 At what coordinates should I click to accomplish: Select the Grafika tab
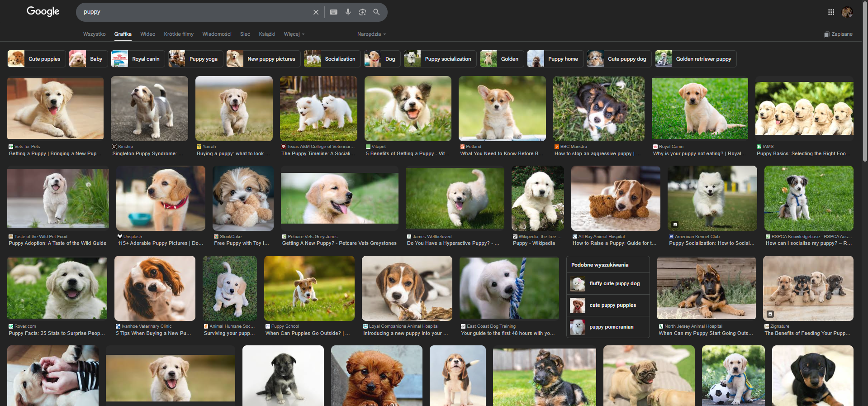pyautogui.click(x=123, y=34)
